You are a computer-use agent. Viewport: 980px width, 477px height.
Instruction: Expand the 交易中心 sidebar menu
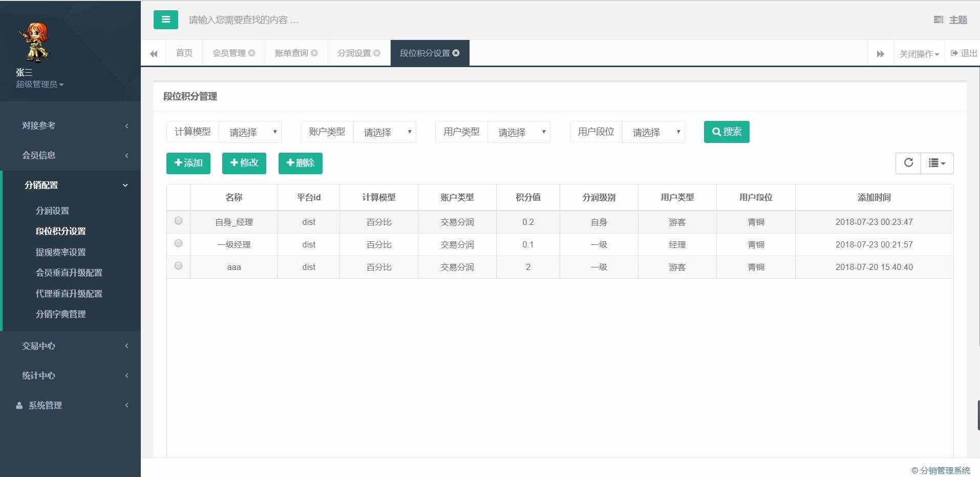[71, 346]
